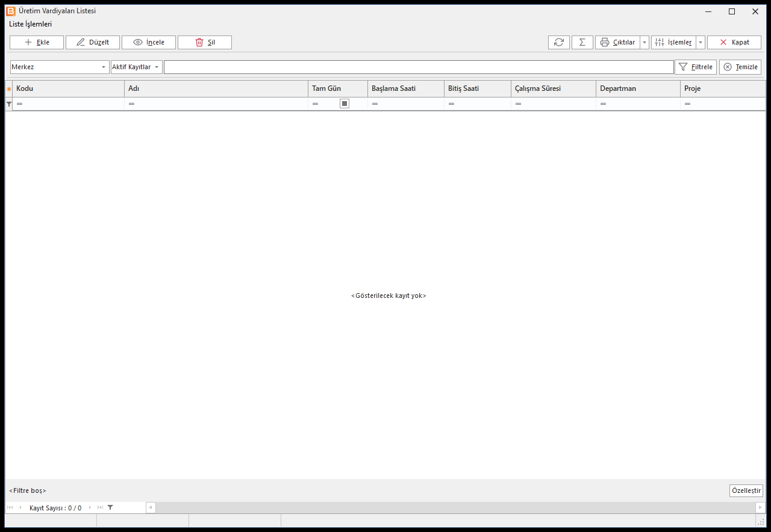The image size is (771, 532).
Task: Click into the search text field
Action: (419, 67)
